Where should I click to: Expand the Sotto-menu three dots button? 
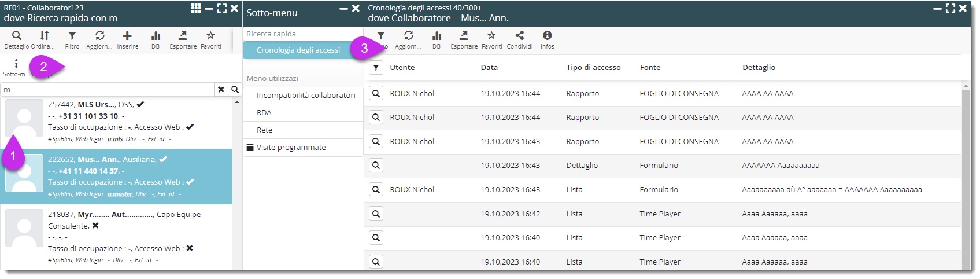tap(16, 64)
